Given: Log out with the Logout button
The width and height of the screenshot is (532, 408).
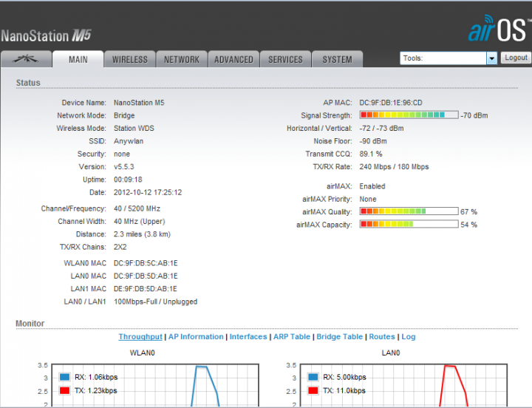Looking at the screenshot, I should coord(516,58).
